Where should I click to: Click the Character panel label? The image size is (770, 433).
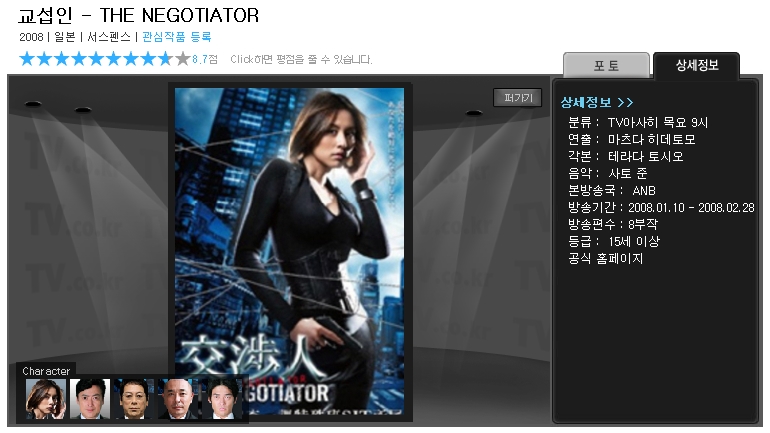[x=46, y=371]
